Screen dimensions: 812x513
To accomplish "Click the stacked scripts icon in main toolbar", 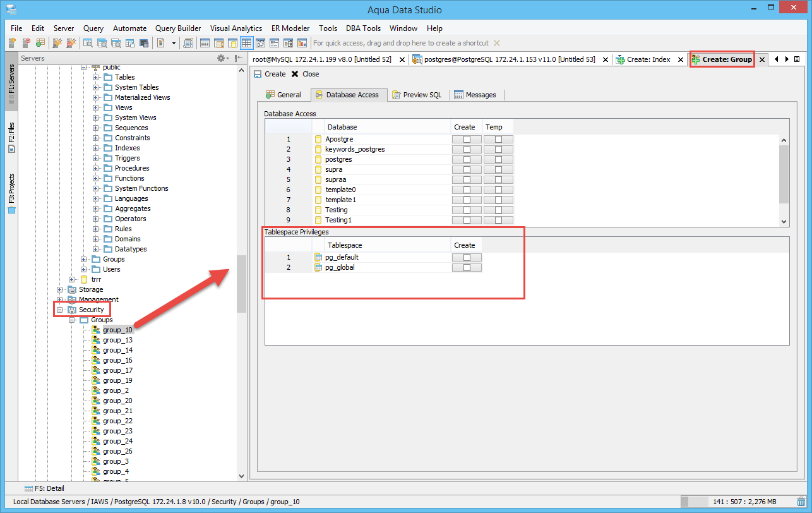I will click(x=188, y=43).
